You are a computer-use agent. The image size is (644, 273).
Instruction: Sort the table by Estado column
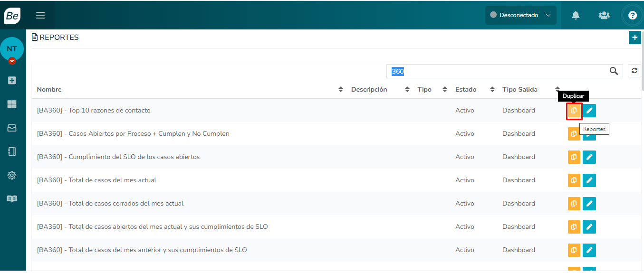[492, 89]
